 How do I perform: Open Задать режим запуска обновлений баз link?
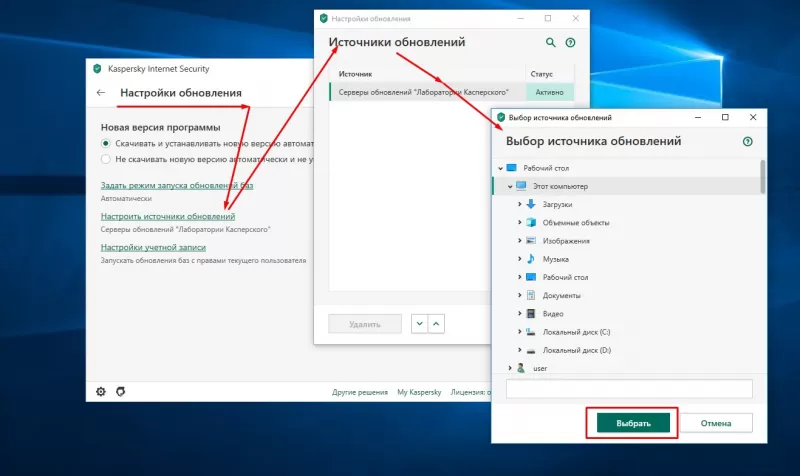click(177, 185)
